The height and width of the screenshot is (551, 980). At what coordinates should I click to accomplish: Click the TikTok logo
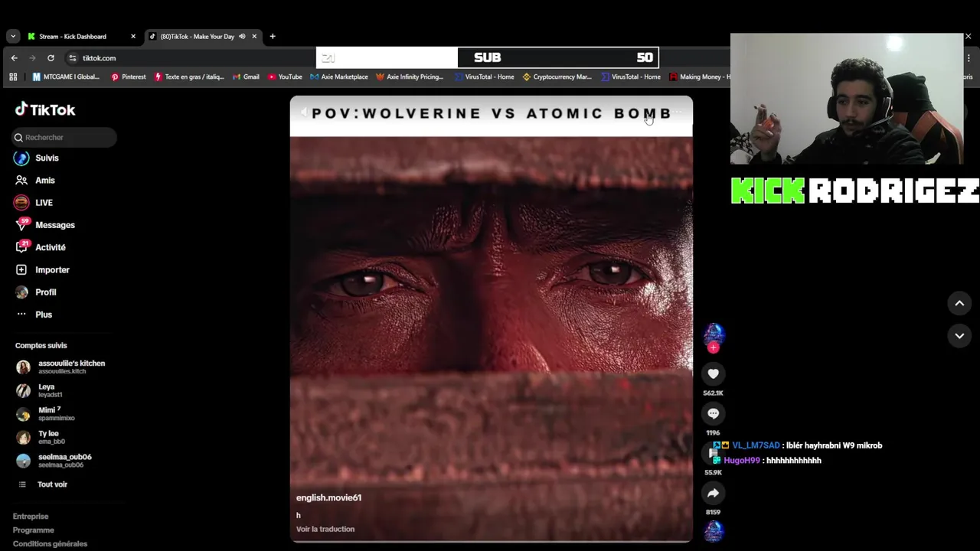[x=45, y=109]
